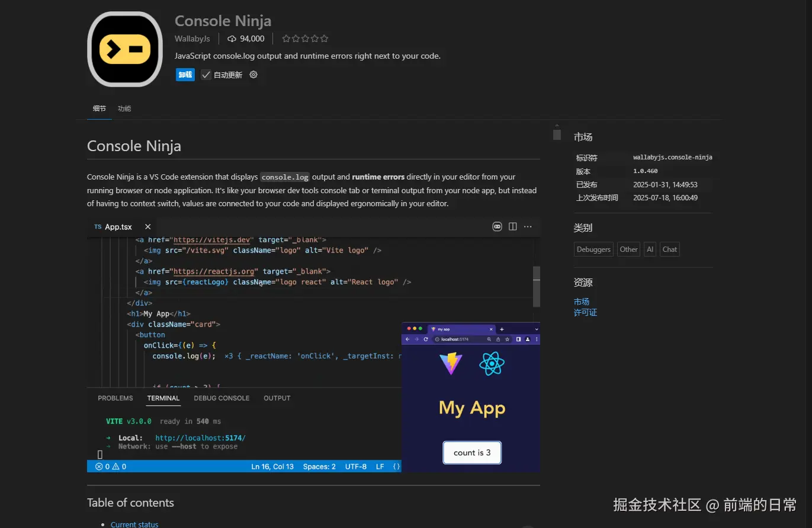The image size is (812, 528).
Task: Click the editor preview scrollbar thumb
Action: click(x=537, y=286)
